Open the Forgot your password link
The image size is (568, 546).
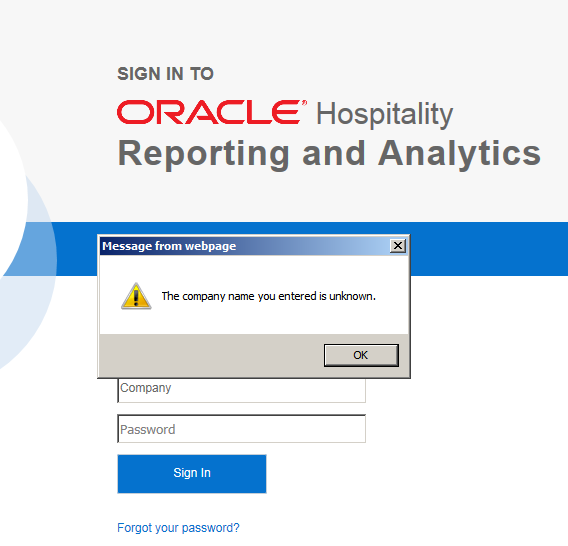(x=178, y=528)
